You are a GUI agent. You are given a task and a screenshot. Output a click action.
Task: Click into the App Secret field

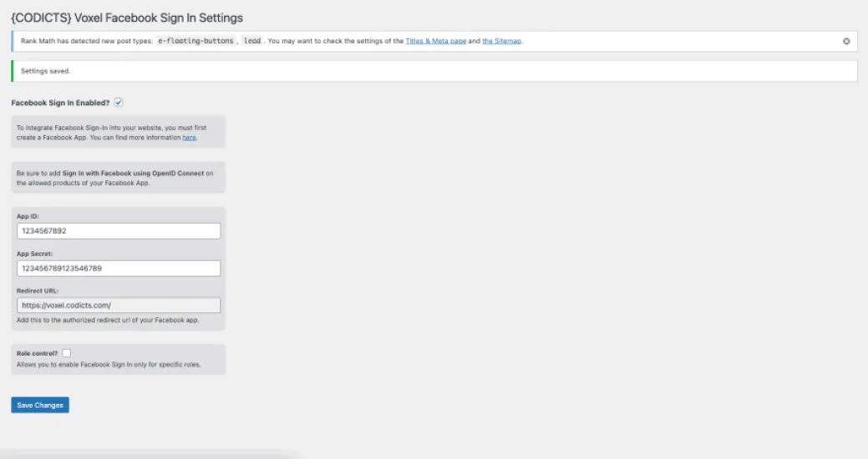(x=119, y=268)
